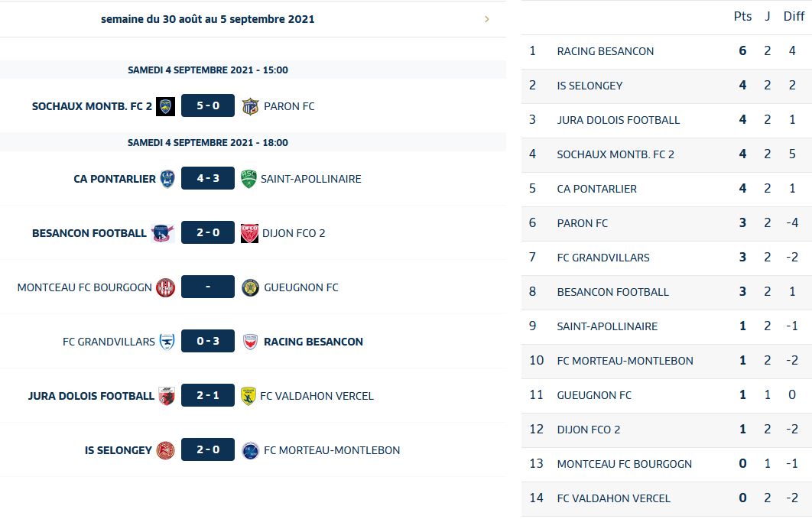The width and height of the screenshot is (812, 519).
Task: Open the 5 - 0 Sochaux match score
Action: 208,106
